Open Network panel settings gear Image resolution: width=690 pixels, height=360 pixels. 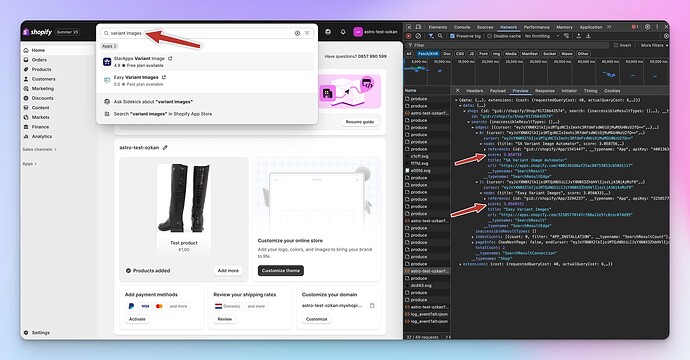pyautogui.click(x=666, y=36)
